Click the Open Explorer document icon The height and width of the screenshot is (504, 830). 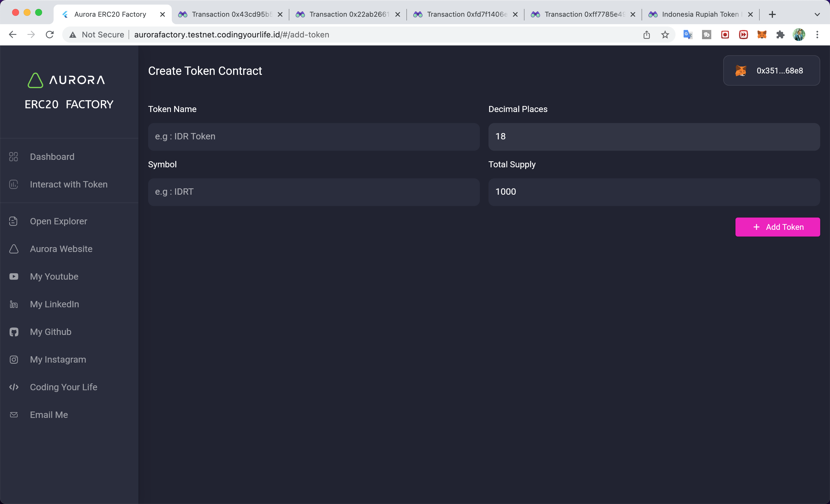point(14,221)
